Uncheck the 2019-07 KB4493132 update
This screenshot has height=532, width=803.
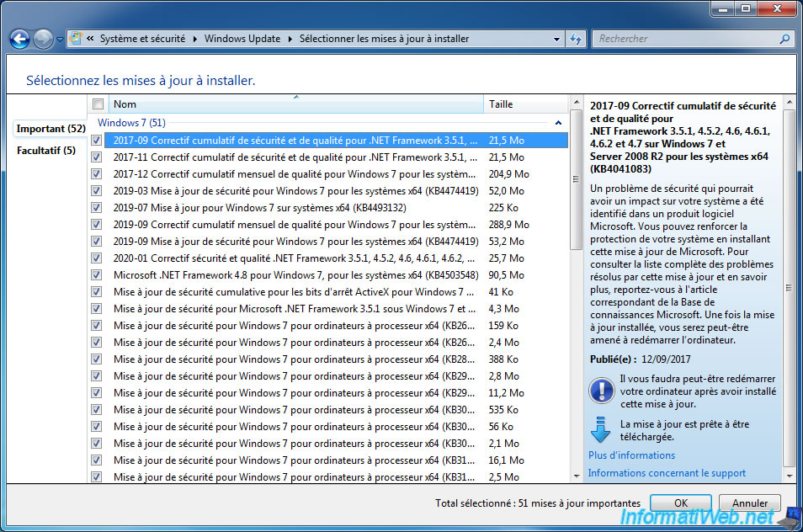(96, 208)
